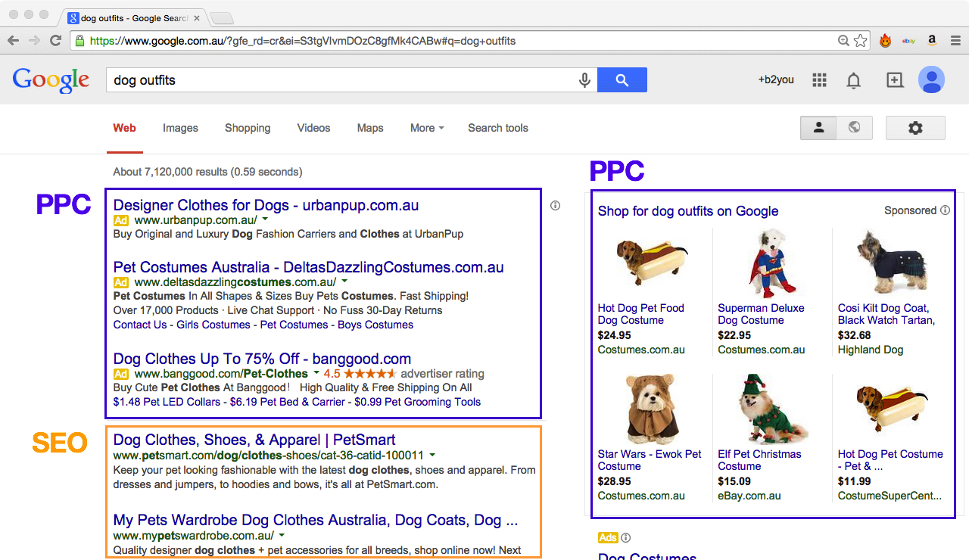Click the zoom magnifier icon in the address bar
Image resolution: width=969 pixels, height=560 pixels.
(843, 41)
